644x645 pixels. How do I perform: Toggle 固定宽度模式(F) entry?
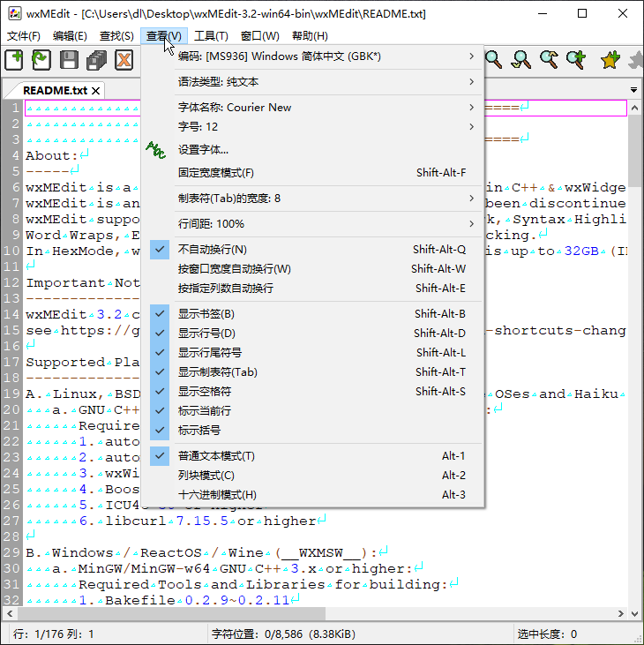pyautogui.click(x=311, y=173)
